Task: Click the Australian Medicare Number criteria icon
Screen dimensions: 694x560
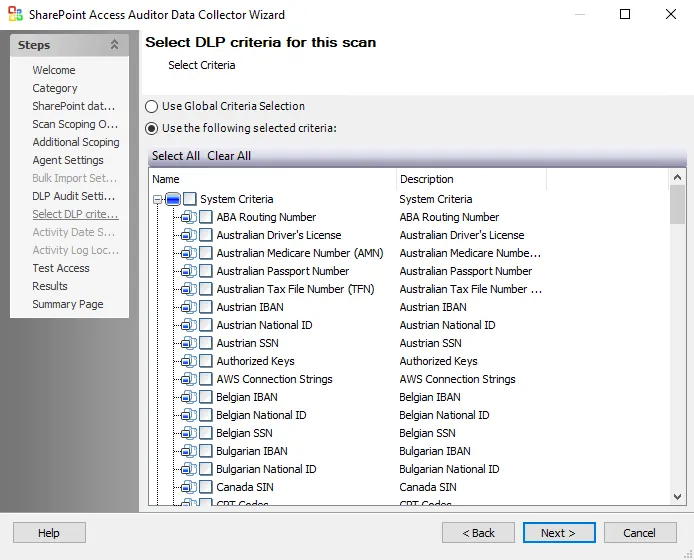Action: 189,253
